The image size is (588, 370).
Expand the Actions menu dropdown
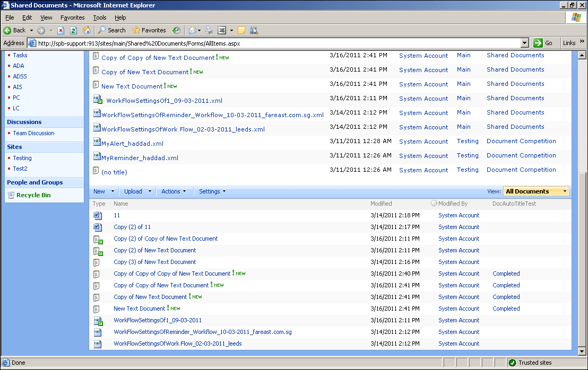tap(184, 191)
